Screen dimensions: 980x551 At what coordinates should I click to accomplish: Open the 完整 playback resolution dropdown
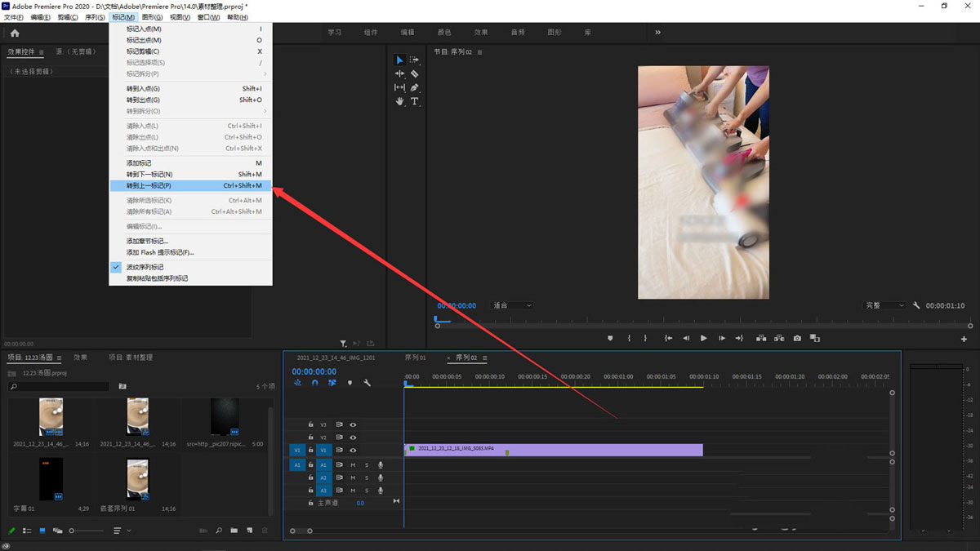pyautogui.click(x=884, y=305)
